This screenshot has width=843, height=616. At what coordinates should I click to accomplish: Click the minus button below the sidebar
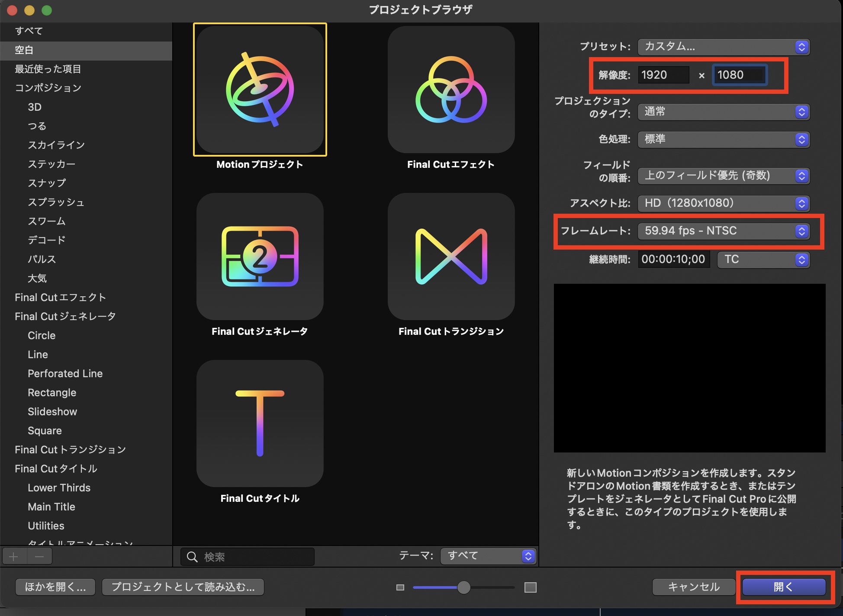click(39, 556)
